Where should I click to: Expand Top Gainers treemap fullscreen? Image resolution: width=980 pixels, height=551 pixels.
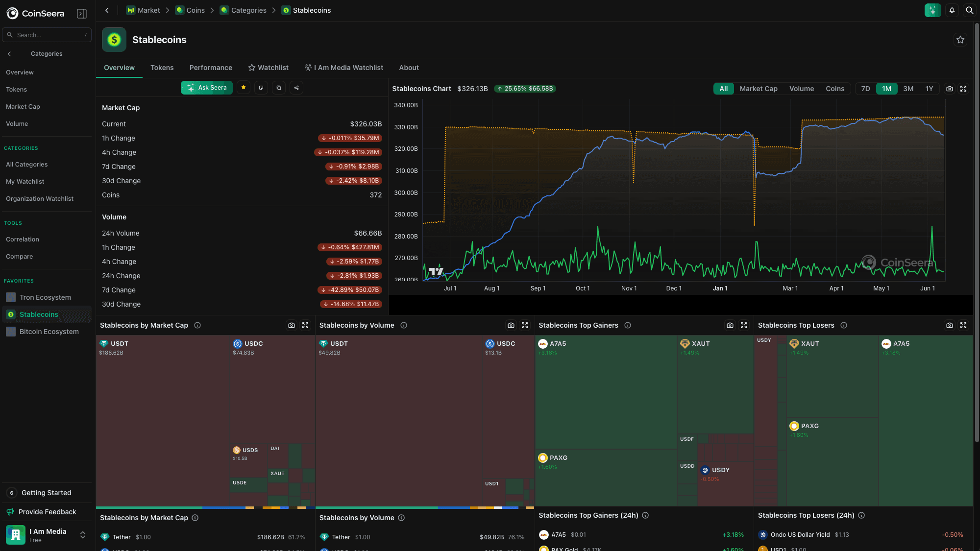(744, 325)
